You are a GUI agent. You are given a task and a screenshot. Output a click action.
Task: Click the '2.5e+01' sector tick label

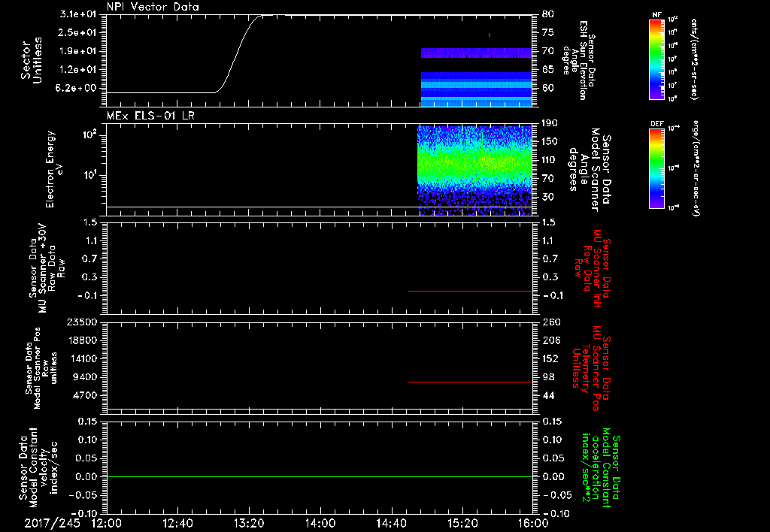pos(77,32)
